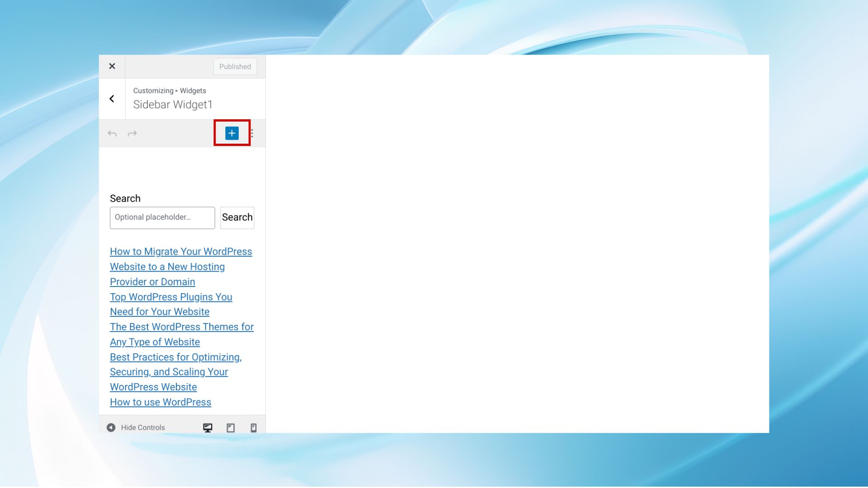Open the 'How to Migrate Your WordPress' link
Image resolution: width=868 pixels, height=488 pixels.
click(x=181, y=252)
